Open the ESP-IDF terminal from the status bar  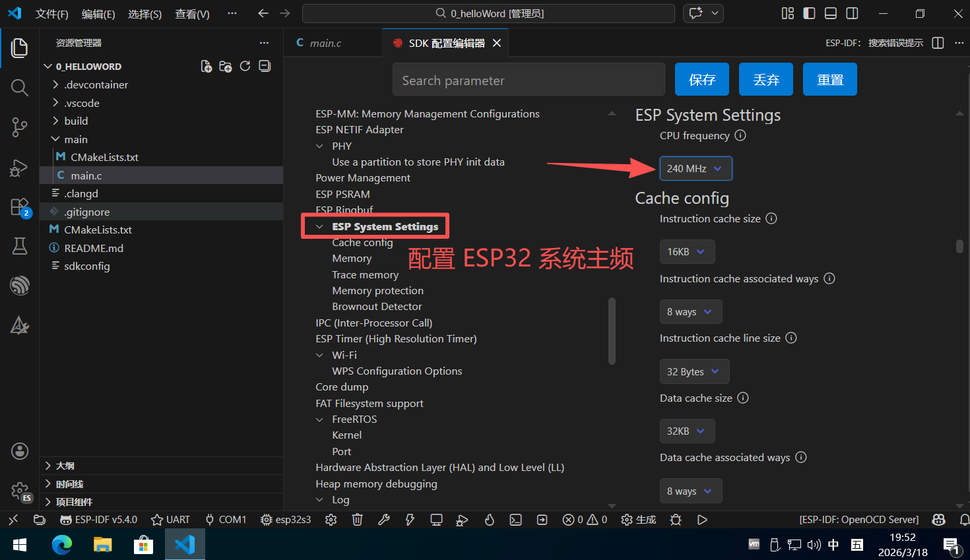point(515,520)
